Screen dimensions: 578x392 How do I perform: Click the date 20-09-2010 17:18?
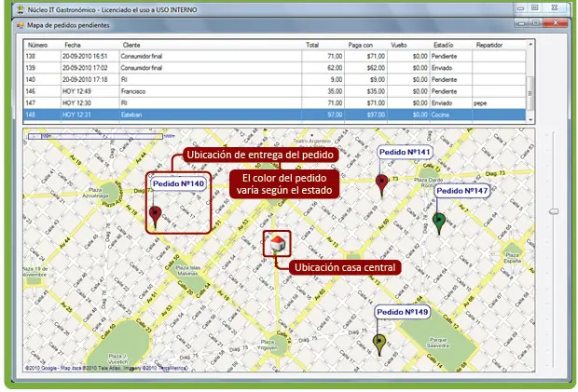coord(85,79)
